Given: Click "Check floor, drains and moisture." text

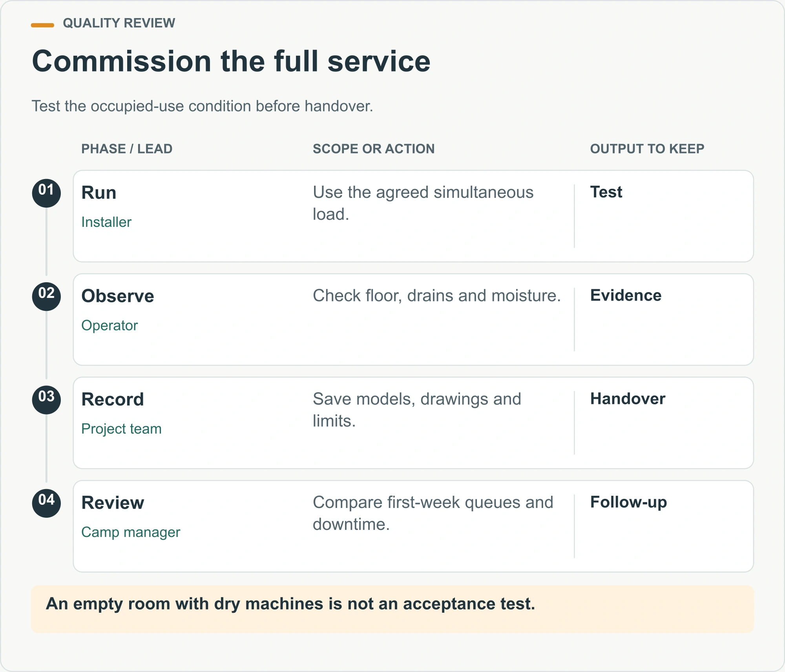Looking at the screenshot, I should coord(437,296).
